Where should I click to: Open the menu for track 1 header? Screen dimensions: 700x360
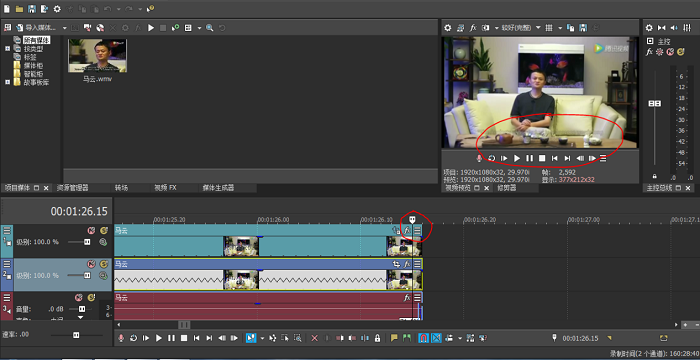pyautogui.click(x=7, y=230)
